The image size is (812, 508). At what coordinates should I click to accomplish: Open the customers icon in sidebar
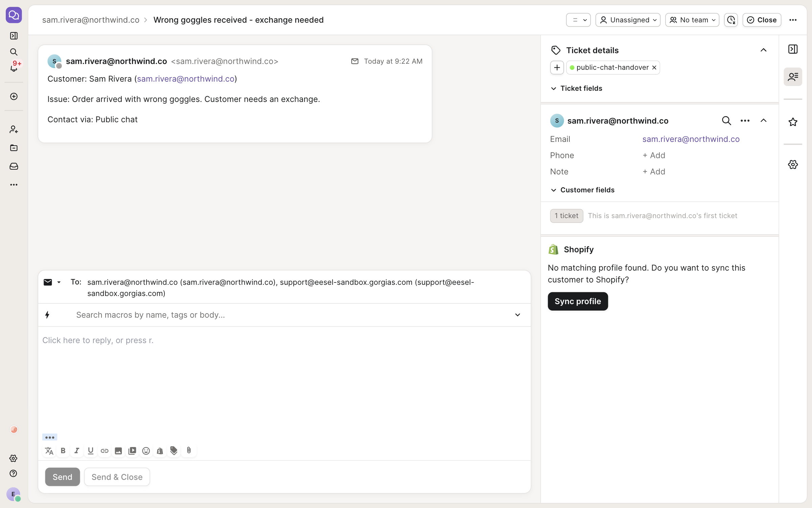(x=14, y=129)
